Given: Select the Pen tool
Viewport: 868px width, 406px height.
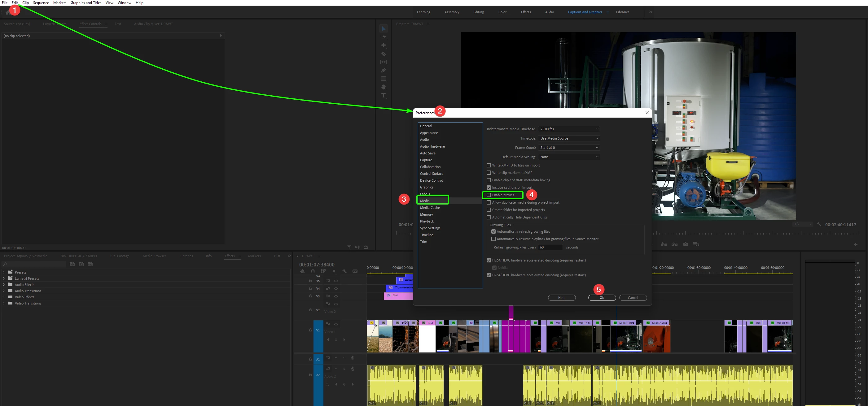Looking at the screenshot, I should (x=384, y=70).
